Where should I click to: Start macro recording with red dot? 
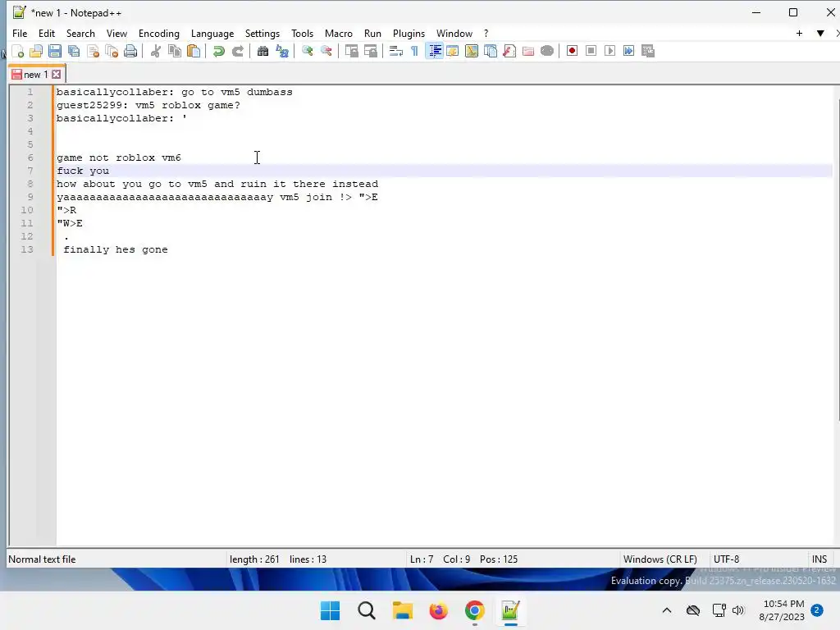tap(572, 51)
